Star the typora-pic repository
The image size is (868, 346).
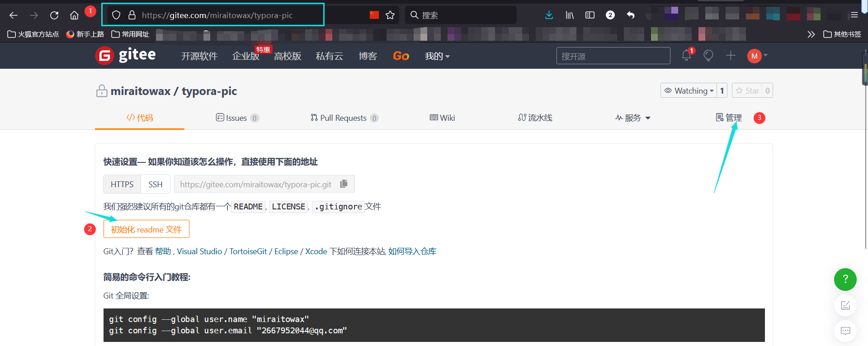[x=747, y=90]
